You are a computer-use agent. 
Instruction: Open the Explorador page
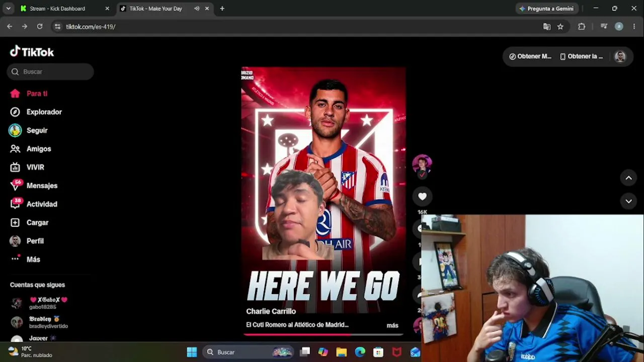click(36, 112)
